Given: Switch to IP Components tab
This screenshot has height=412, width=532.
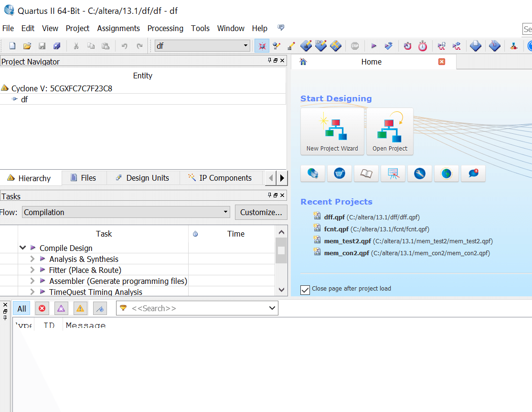Looking at the screenshot, I should pyautogui.click(x=220, y=178).
